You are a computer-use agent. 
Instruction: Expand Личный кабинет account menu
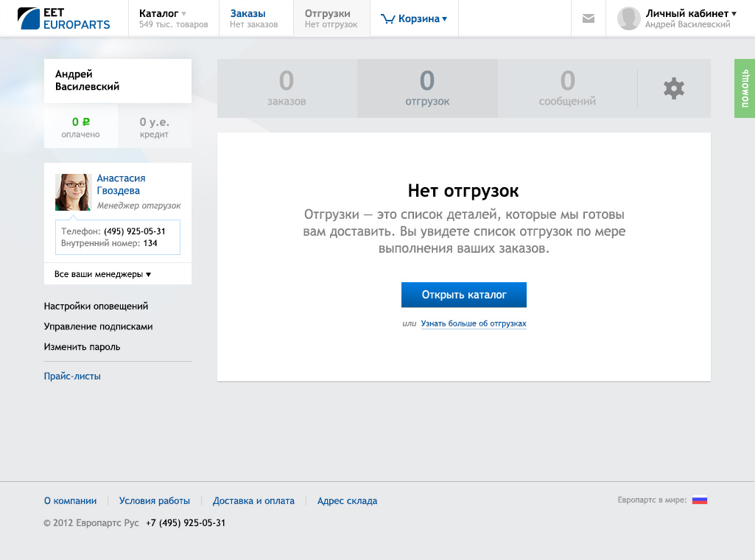pyautogui.click(x=690, y=13)
